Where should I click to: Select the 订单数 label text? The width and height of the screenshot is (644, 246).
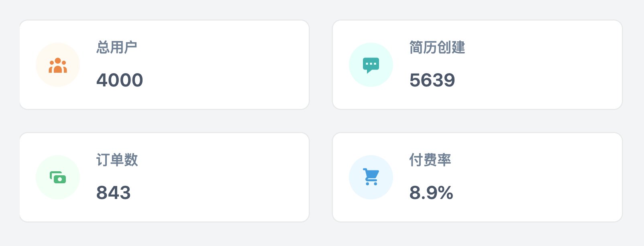coord(117,160)
